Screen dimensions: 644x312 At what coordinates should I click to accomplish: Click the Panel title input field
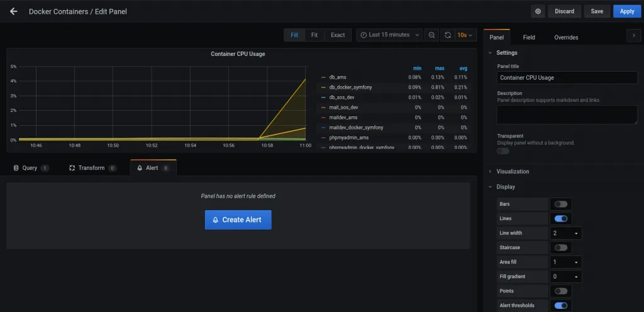567,78
